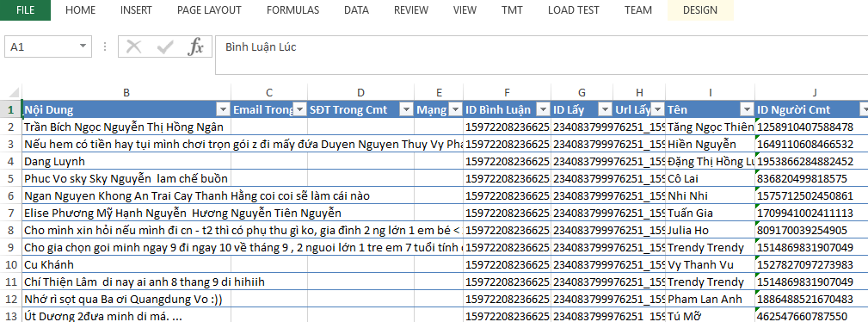Select column G header
The image size is (868, 322).
[x=582, y=93]
